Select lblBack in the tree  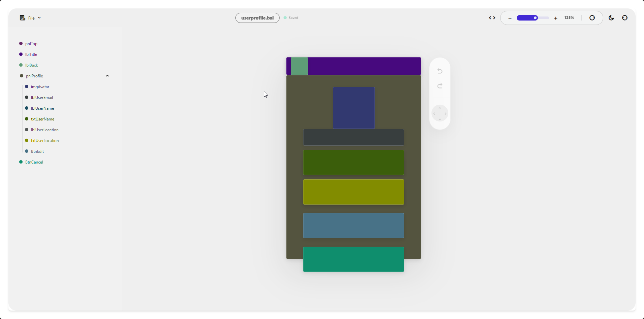(32, 65)
